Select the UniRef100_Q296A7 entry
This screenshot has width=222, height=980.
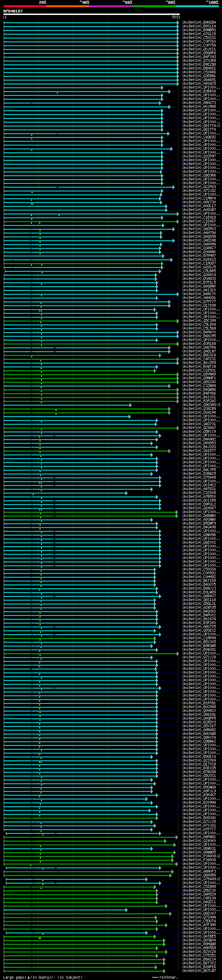click(x=199, y=428)
